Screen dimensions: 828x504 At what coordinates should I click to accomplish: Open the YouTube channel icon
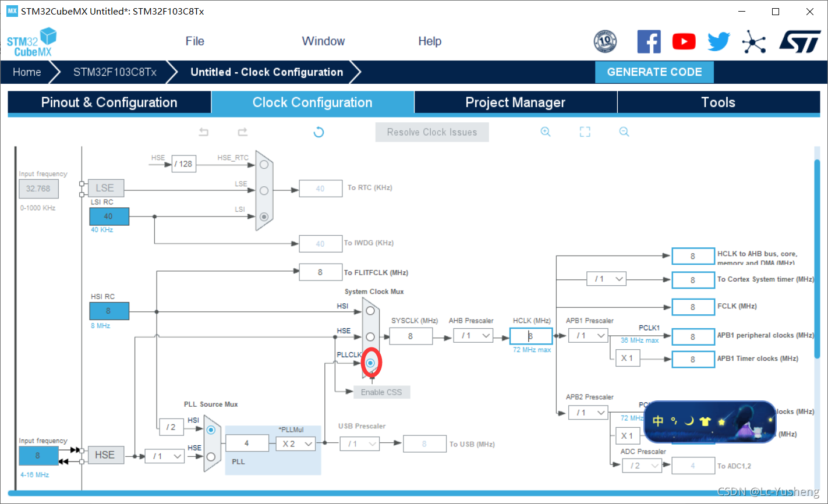684,41
